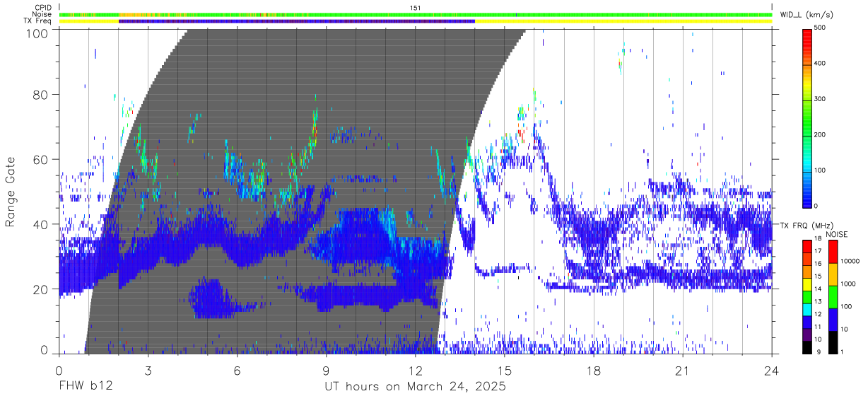Click the red swatch in NOISE legend
The width and height of the screenshot is (868, 401).
pyautogui.click(x=833, y=252)
